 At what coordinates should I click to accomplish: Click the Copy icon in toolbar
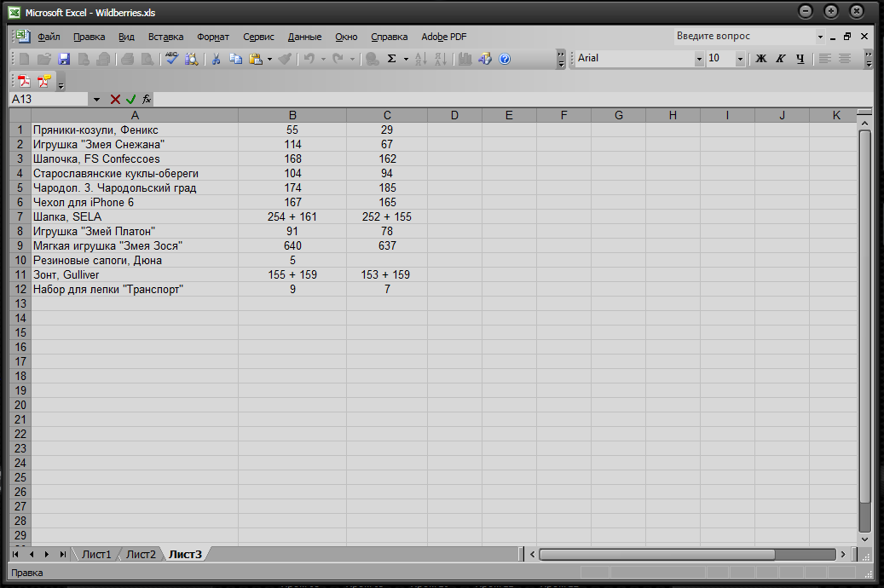click(236, 59)
